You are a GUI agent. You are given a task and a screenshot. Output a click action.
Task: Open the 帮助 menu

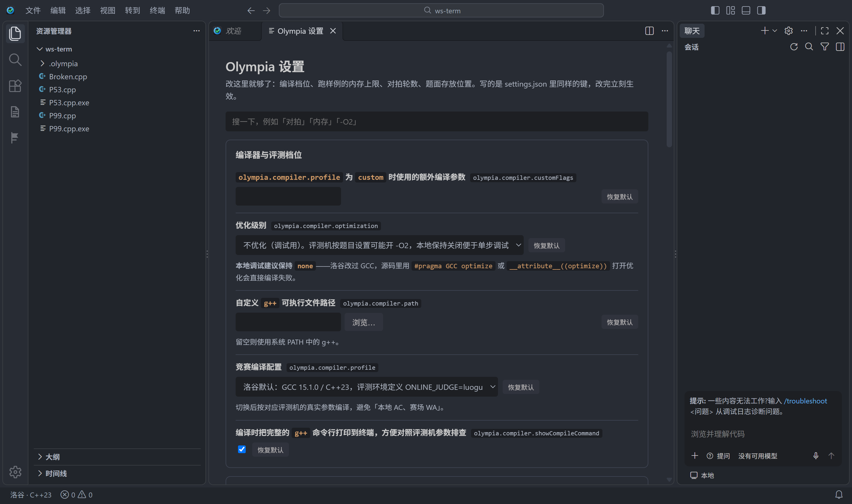click(x=182, y=11)
